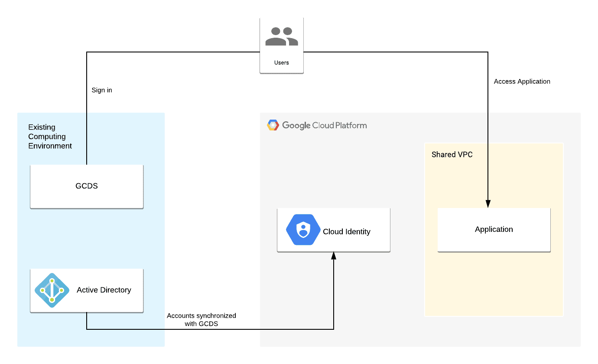Click the 'Sign in' label

click(102, 90)
